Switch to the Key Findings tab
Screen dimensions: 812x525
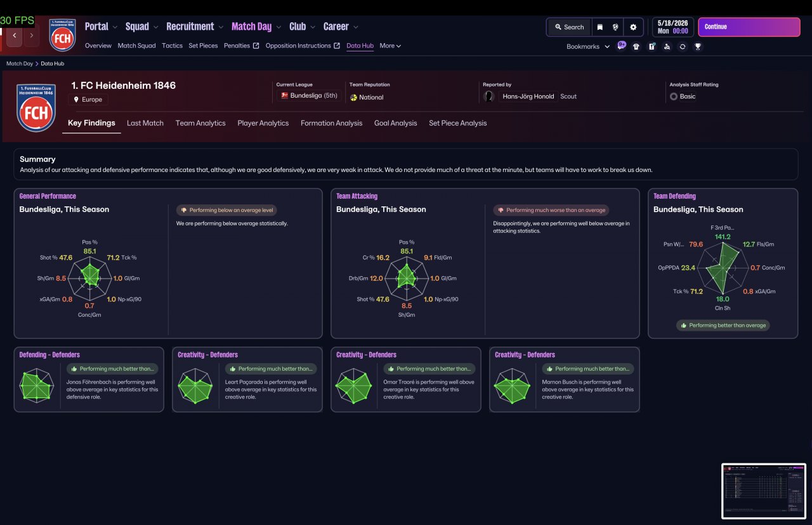point(91,123)
